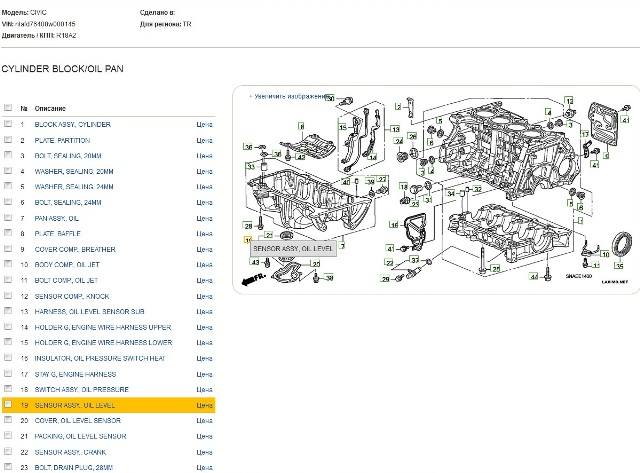Screen dimensions: 640x473
Task: Click the 'CYLINDER BLOCK/OIL PAN' page heading
Action: [62, 69]
